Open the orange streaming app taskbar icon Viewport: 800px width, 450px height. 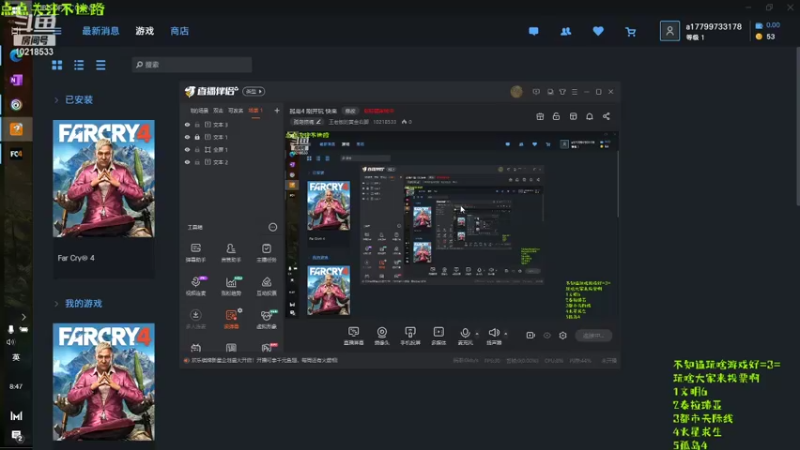pos(16,129)
